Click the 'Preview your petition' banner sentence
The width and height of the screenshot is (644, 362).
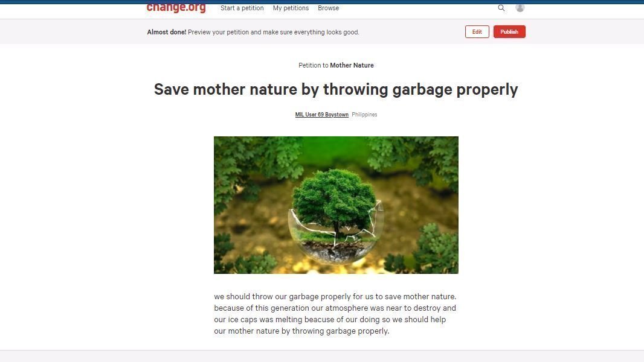274,32
